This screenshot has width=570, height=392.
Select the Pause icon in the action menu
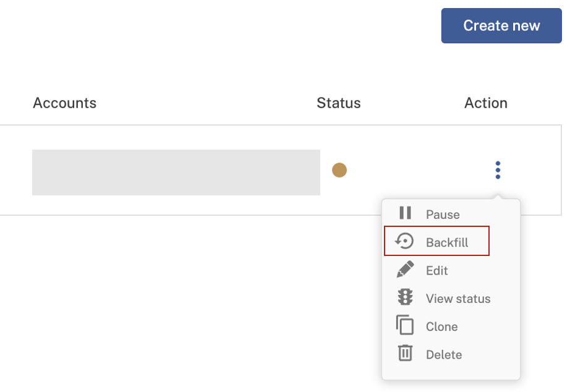click(x=406, y=213)
